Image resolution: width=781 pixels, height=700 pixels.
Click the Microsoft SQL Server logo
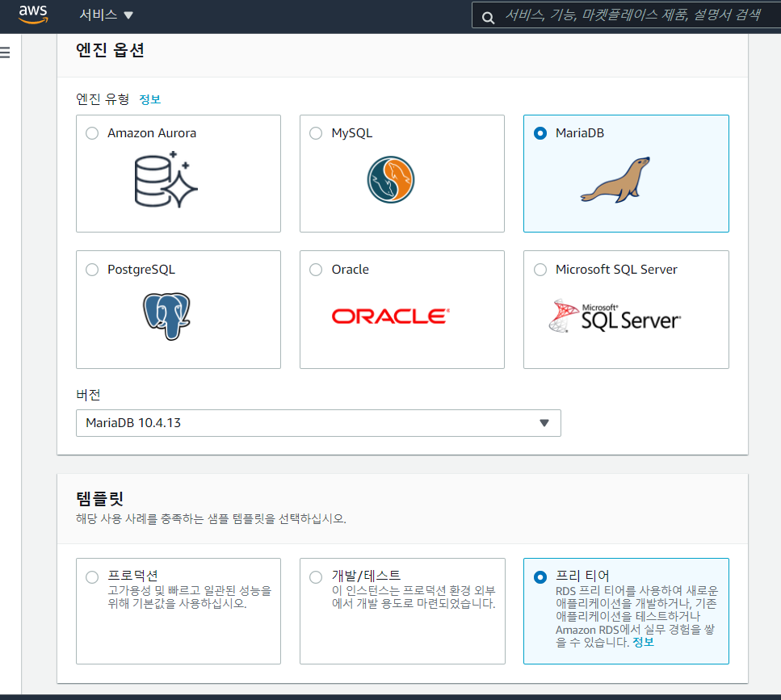(615, 316)
